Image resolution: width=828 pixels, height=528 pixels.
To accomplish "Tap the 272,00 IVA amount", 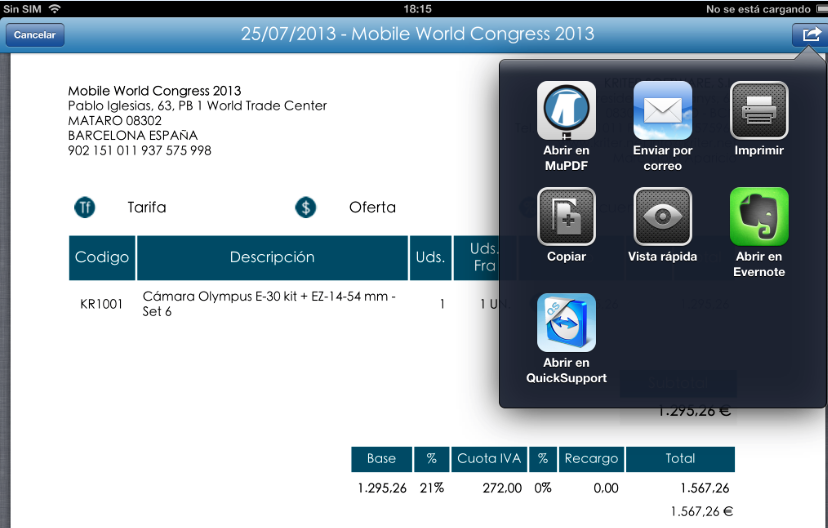I will (x=502, y=488).
